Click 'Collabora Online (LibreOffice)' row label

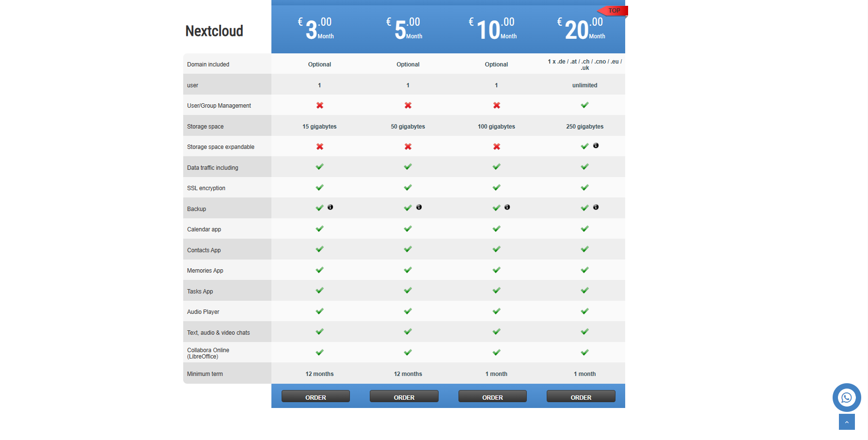208,353
